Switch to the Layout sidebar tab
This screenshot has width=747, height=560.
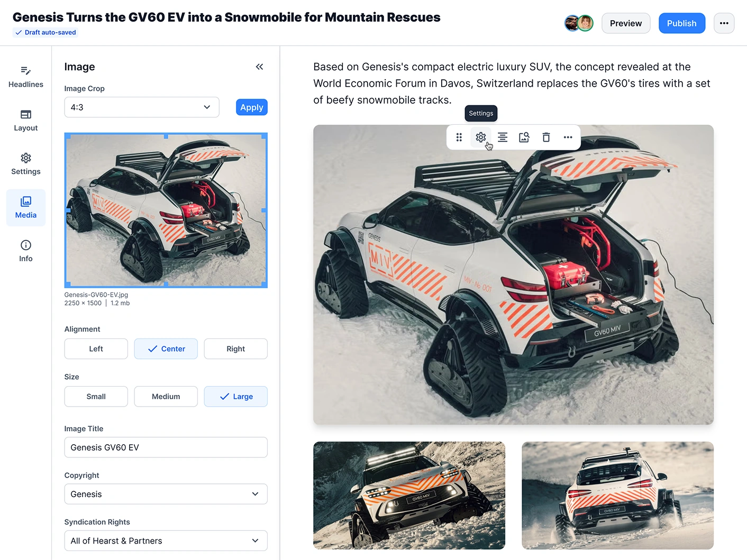coord(26,121)
